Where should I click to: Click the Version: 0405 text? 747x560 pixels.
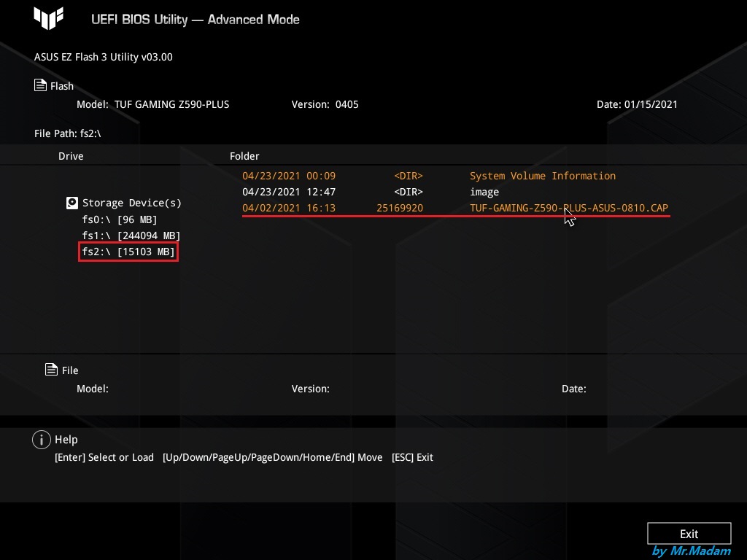325,104
